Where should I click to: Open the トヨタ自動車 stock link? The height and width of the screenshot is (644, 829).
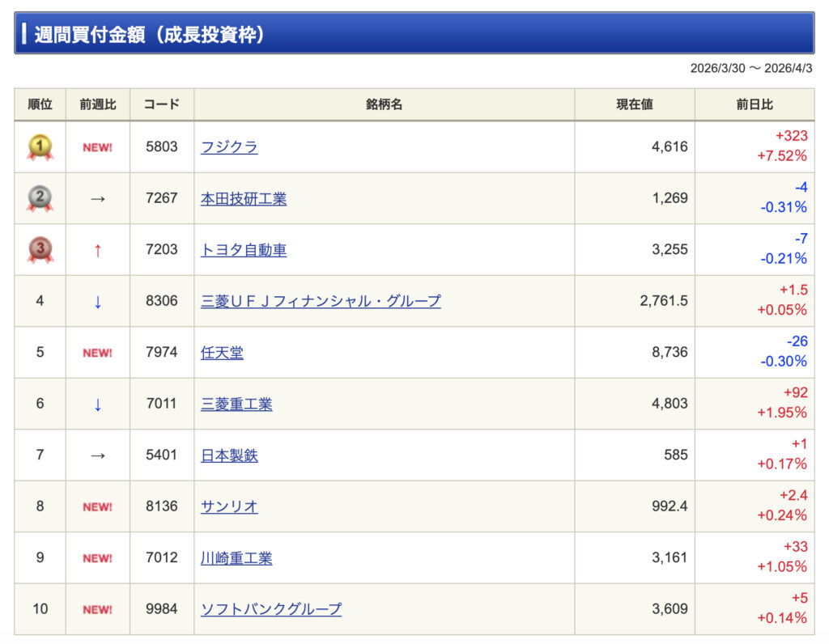tap(244, 250)
